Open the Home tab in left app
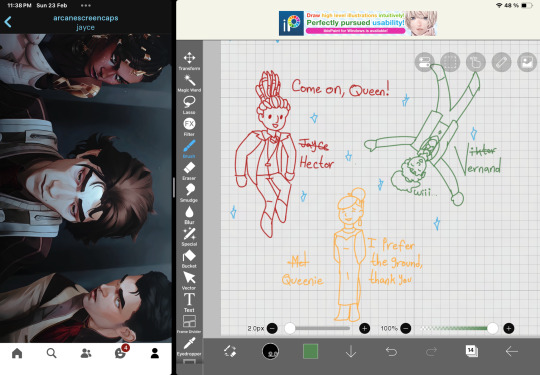This screenshot has height=375, width=540. tap(17, 353)
